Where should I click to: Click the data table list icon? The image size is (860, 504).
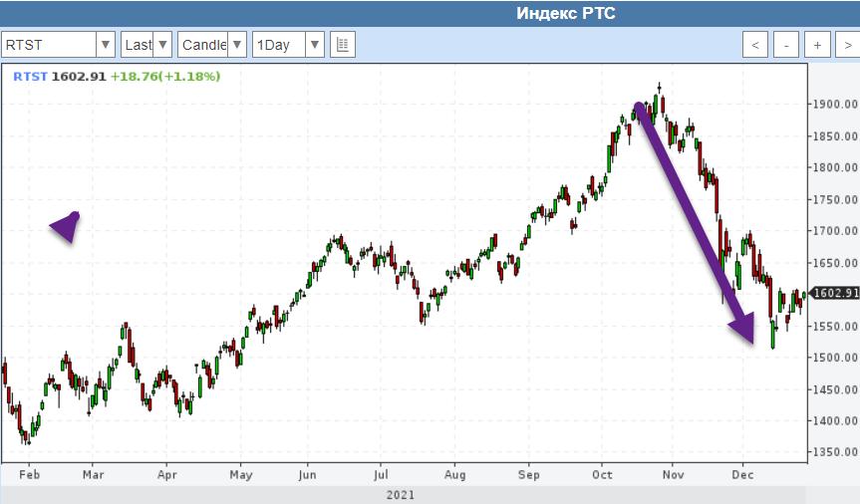tap(342, 45)
